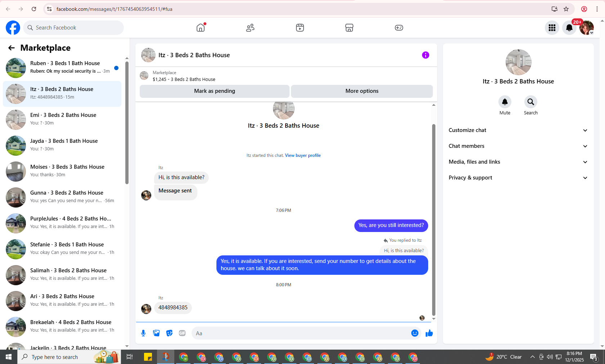Image resolution: width=605 pixels, height=364 pixels.
Task: Choose a sticker from the composer
Action: pos(169,333)
